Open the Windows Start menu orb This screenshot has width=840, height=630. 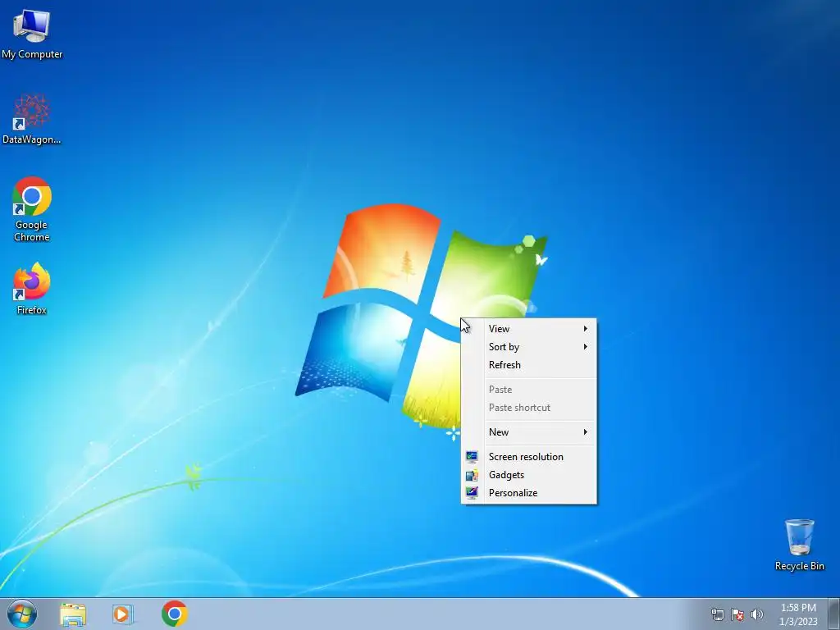pyautogui.click(x=22, y=614)
